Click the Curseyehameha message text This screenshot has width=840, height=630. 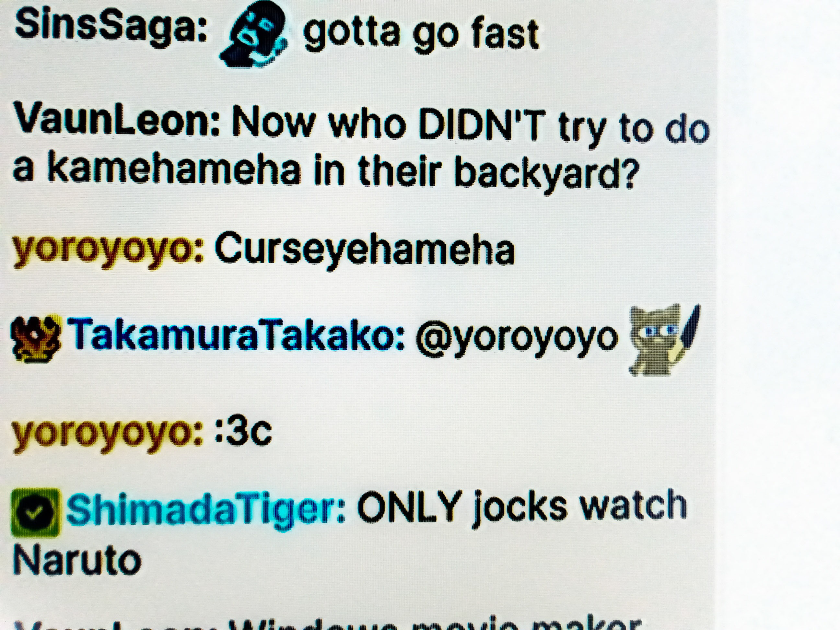(365, 249)
